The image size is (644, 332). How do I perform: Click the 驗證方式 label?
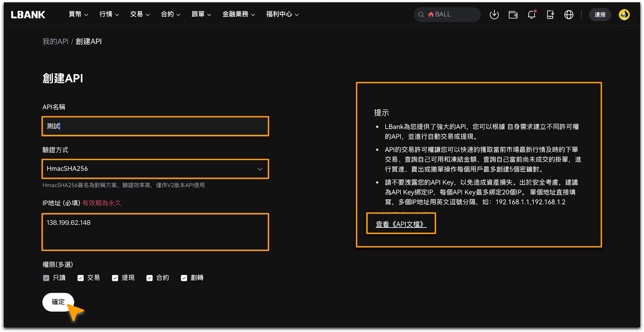click(x=55, y=150)
